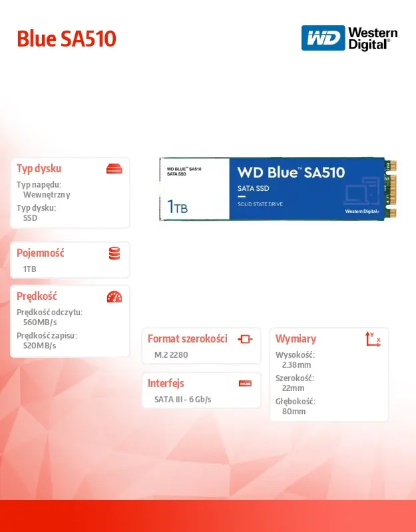This screenshot has width=416, height=532.
Task: Click SOLID STATE DRIVE text on SSD
Action: [x=260, y=204]
